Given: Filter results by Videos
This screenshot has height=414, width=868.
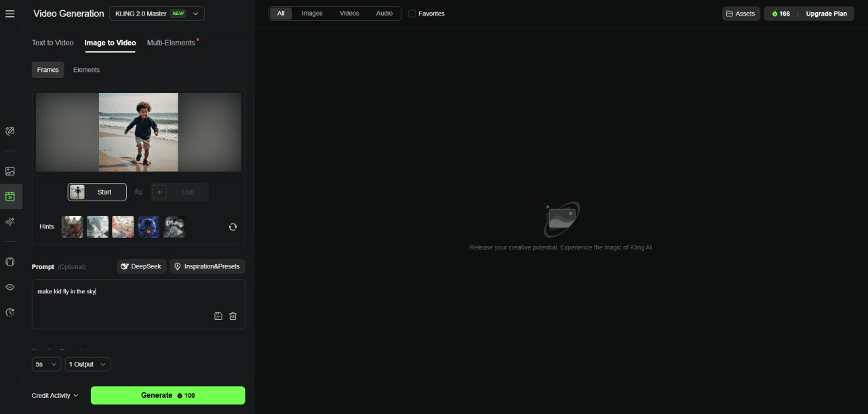Looking at the screenshot, I should 349,14.
